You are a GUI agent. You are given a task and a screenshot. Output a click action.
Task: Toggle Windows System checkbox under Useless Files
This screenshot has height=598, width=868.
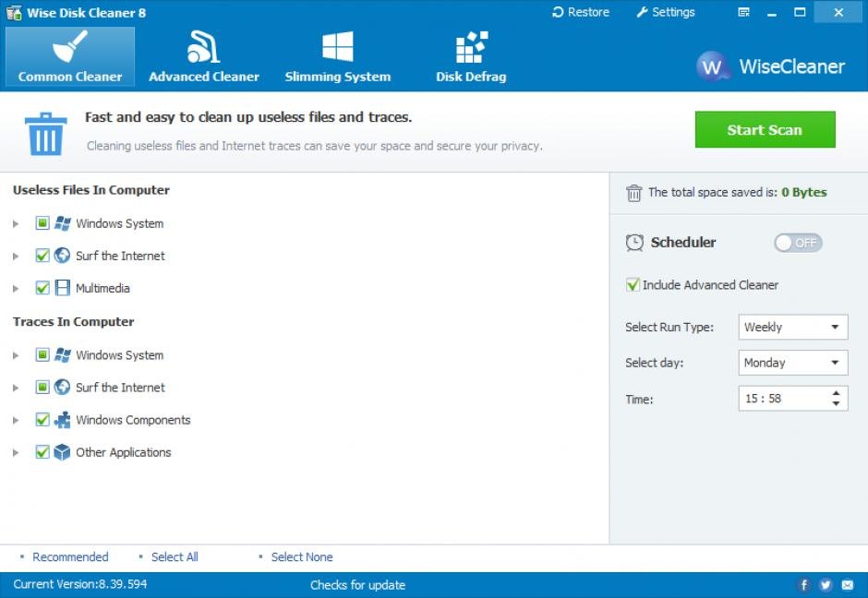click(x=42, y=223)
